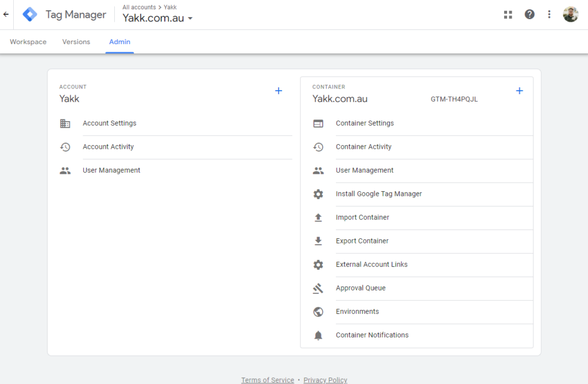The width and height of the screenshot is (588, 384).
Task: Click the Google apps grid icon
Action: point(508,15)
